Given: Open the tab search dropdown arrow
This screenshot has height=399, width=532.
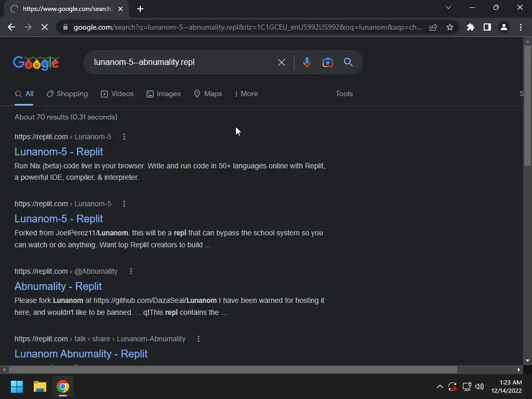Looking at the screenshot, I should [x=448, y=7].
